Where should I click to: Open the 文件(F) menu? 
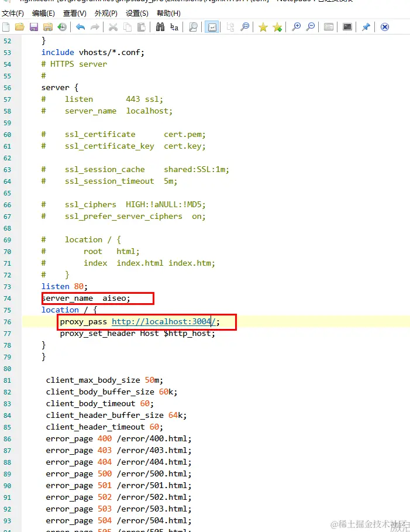(x=12, y=13)
